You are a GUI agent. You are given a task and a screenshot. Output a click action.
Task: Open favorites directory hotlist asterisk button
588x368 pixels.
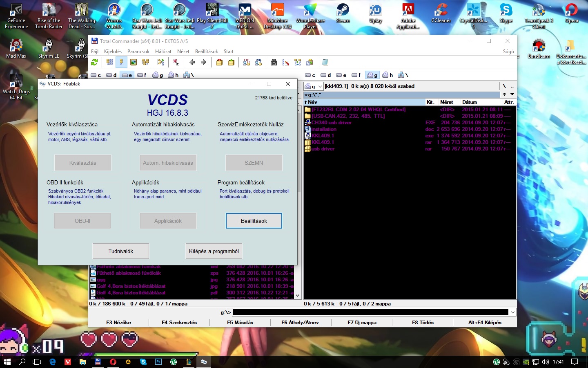(504, 94)
